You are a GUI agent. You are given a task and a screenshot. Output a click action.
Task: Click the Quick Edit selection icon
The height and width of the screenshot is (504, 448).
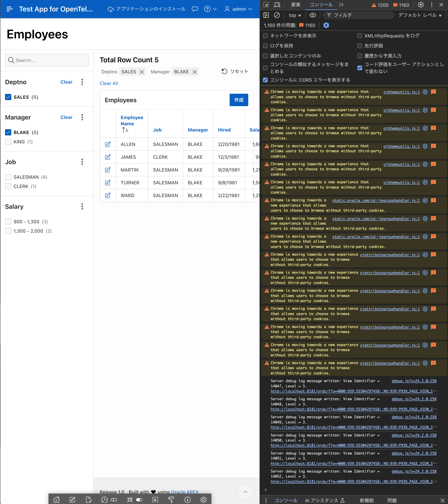[155, 500]
